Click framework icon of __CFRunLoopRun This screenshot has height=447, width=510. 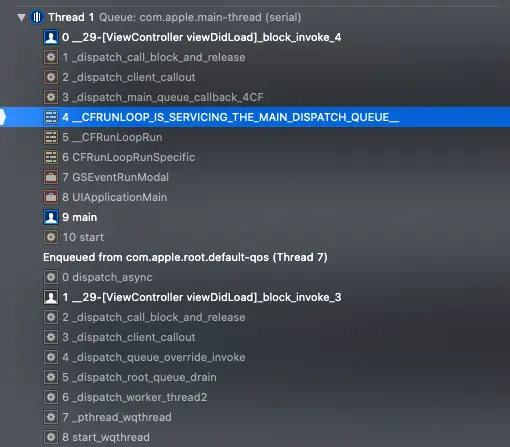pos(51,137)
